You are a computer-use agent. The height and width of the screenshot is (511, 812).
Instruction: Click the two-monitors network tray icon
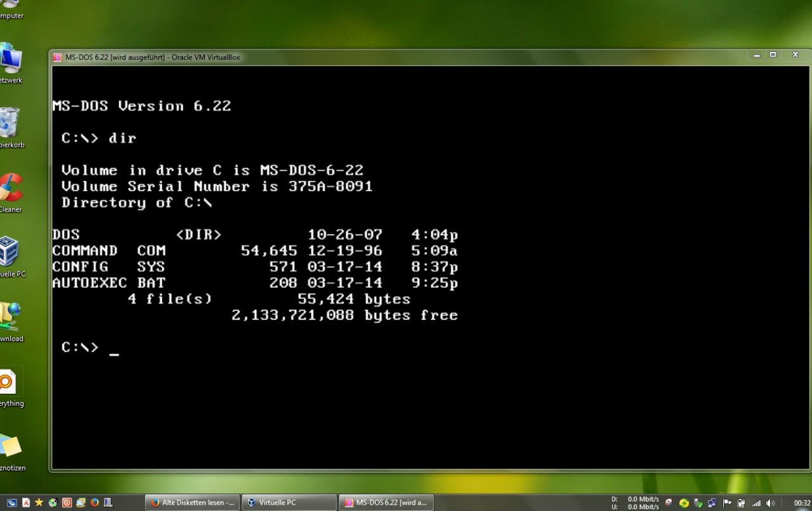point(712,503)
